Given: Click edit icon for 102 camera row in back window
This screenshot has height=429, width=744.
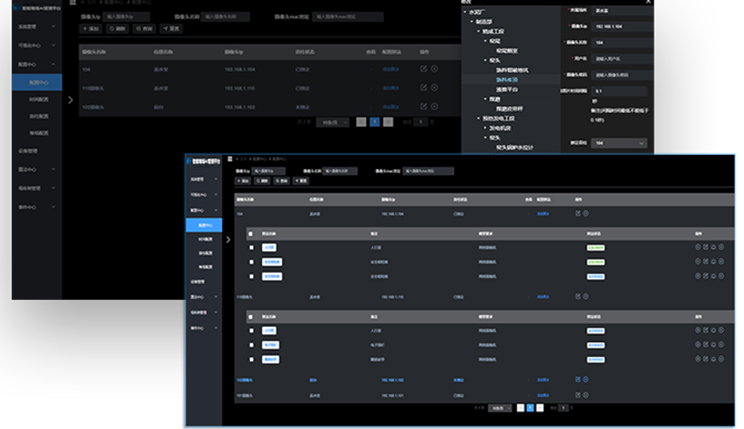Looking at the screenshot, I should tap(424, 105).
